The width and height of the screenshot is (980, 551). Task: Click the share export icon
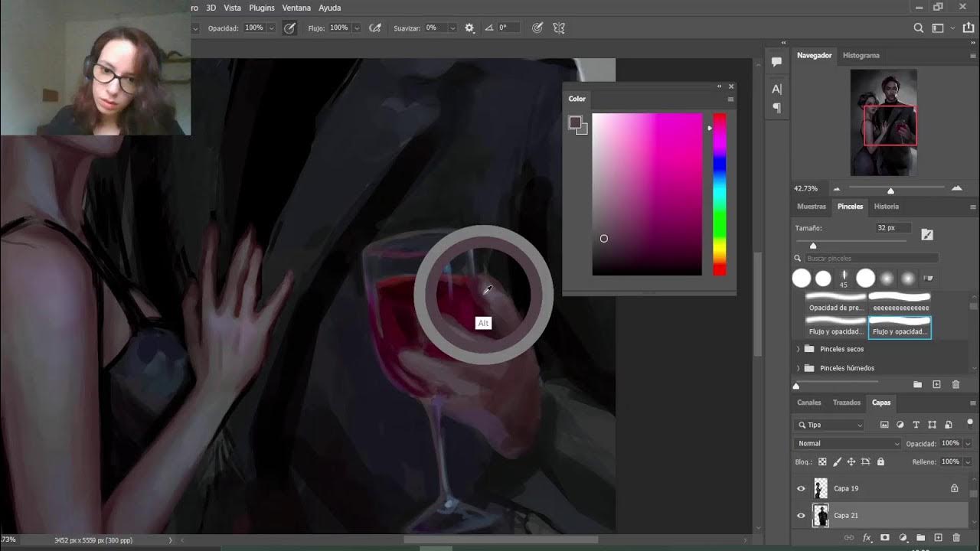coord(967,28)
